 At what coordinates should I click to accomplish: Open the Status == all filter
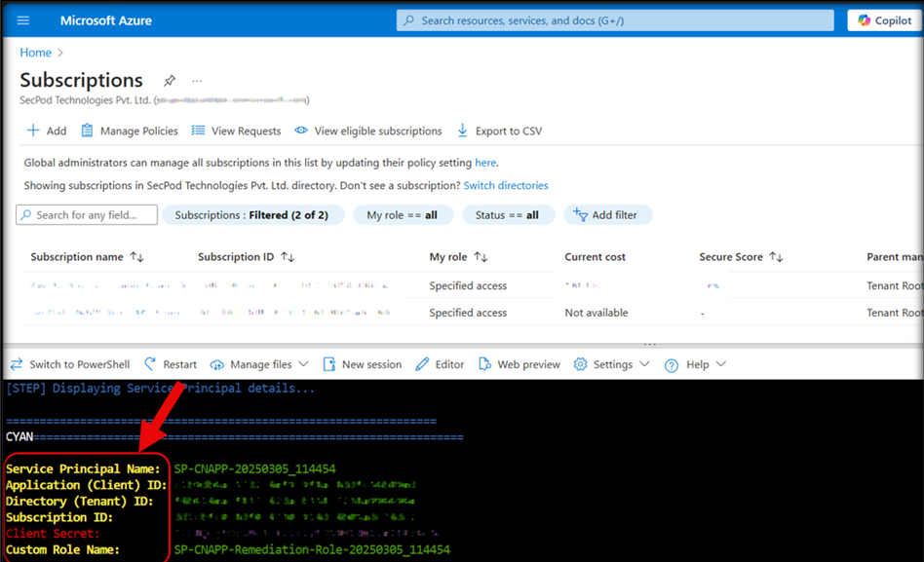508,215
